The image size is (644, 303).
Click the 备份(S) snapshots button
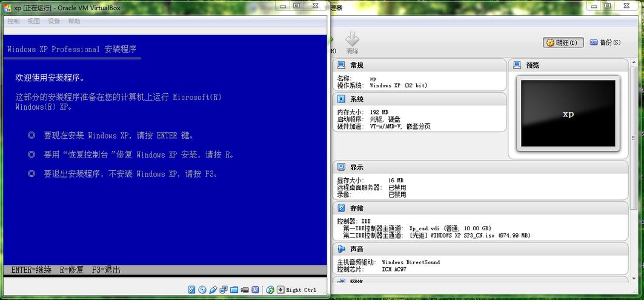pyautogui.click(x=605, y=42)
